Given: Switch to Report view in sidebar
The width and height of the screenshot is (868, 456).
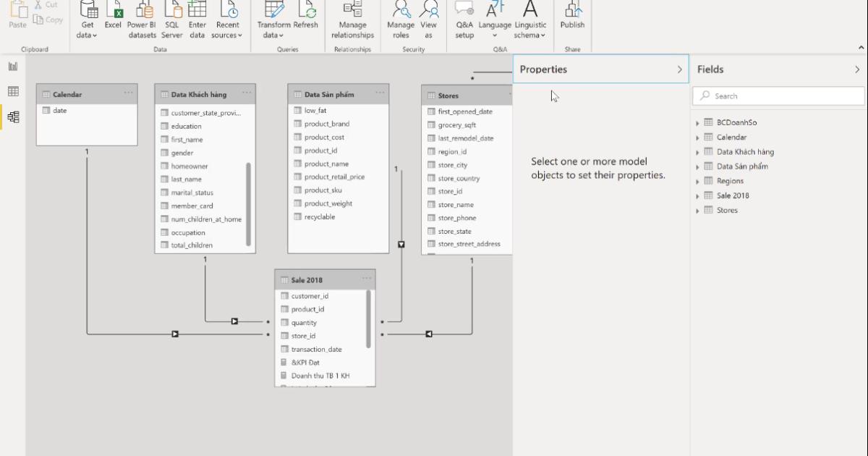Looking at the screenshot, I should [13, 67].
